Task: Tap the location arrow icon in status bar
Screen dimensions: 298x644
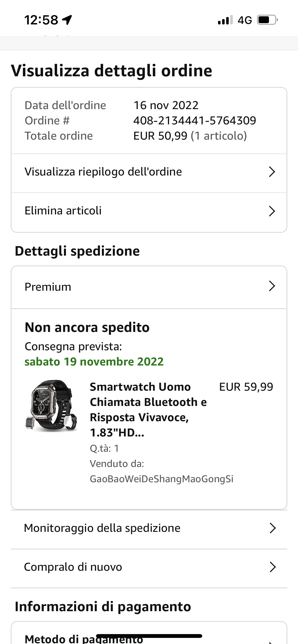Action: tap(67, 20)
